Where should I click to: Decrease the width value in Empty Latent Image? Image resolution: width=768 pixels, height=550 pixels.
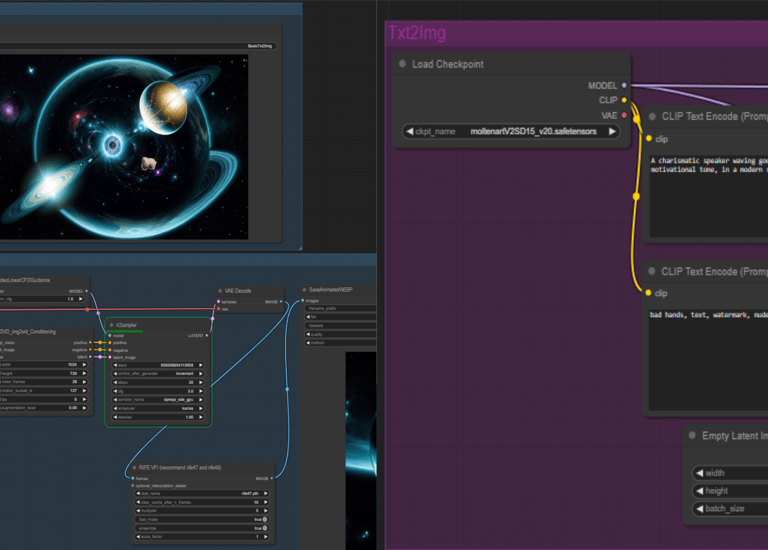[x=698, y=473]
